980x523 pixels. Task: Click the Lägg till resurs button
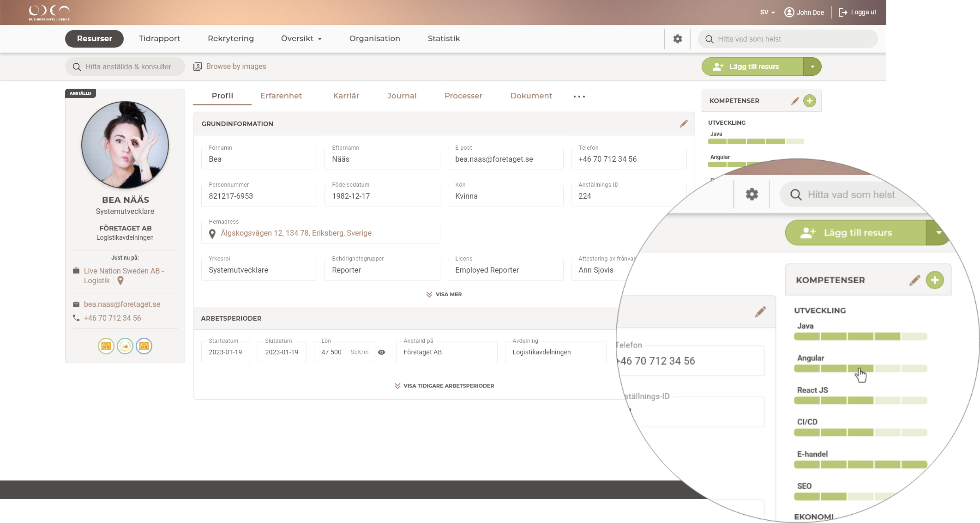(x=753, y=67)
